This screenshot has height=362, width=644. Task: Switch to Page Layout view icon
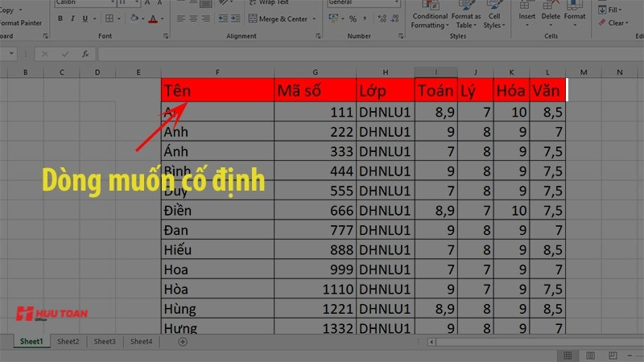point(590,355)
